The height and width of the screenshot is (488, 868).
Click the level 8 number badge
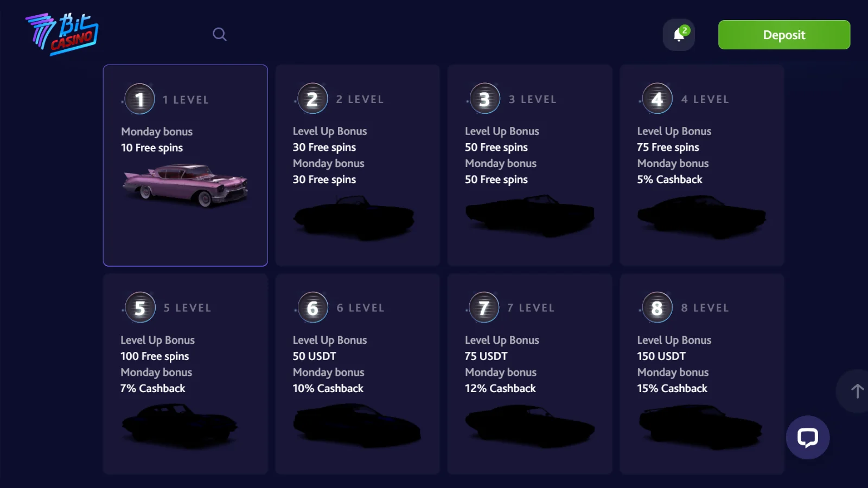657,307
